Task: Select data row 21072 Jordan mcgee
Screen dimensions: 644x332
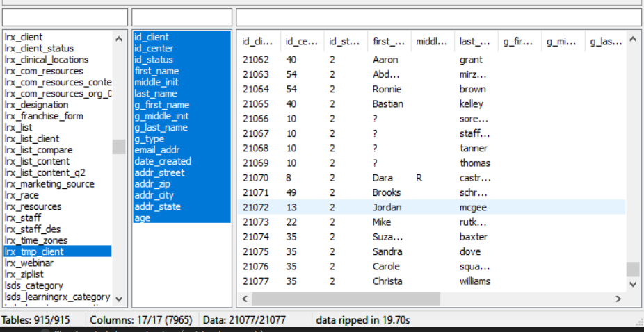Action: click(x=431, y=207)
